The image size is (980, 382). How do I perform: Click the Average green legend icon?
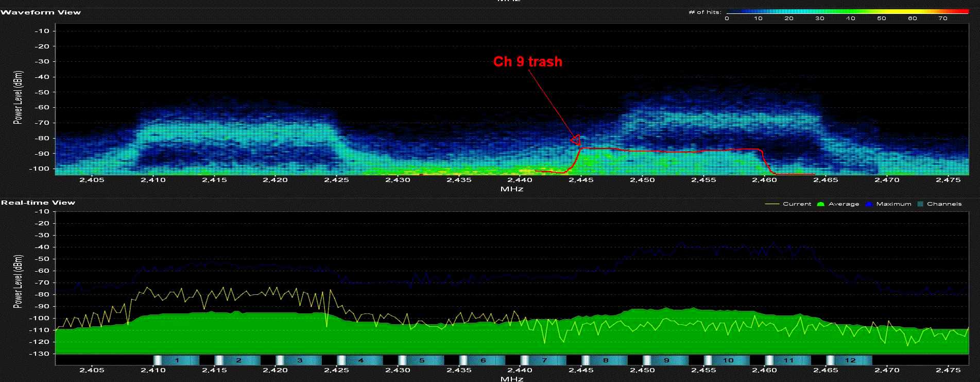tap(820, 204)
